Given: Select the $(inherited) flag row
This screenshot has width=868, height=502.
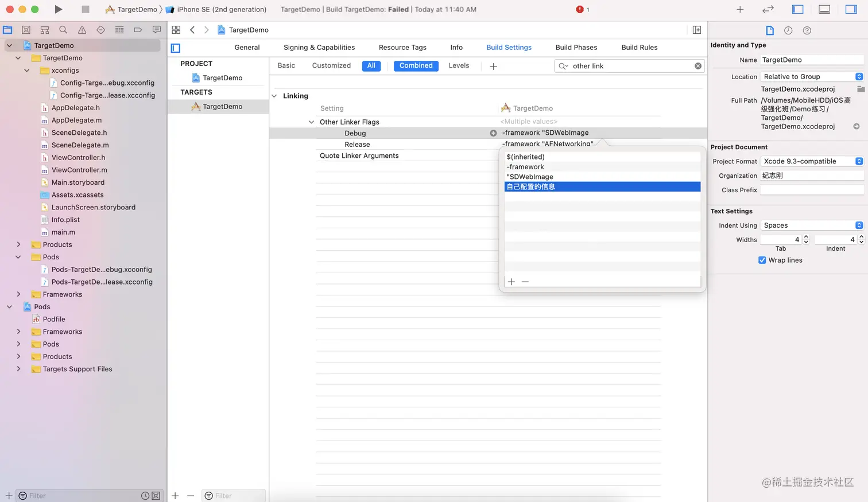Looking at the screenshot, I should click(x=602, y=157).
